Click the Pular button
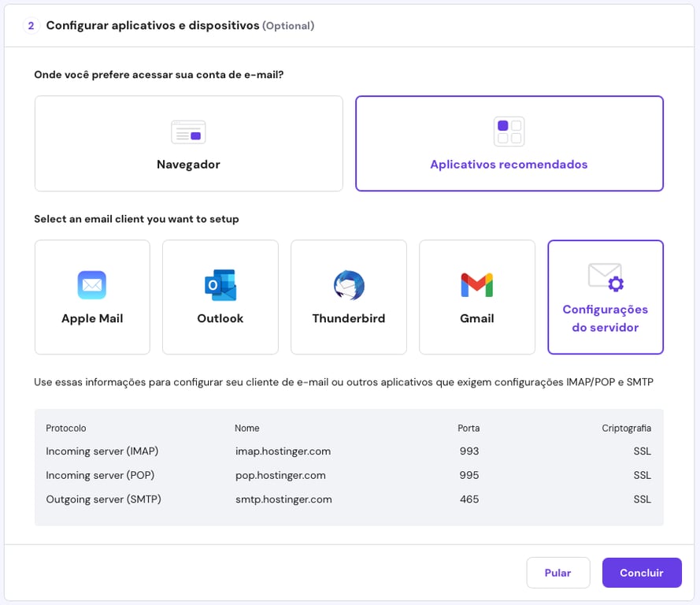Viewport: 700px width, 605px height. 558,573
